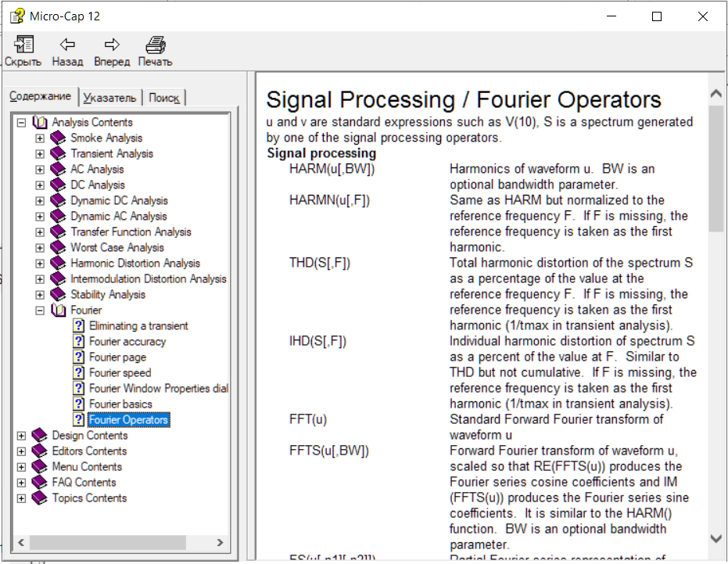Viewport: 728px width, 564px height.
Task: Click the content pane scroll up arrow
Action: pyautogui.click(x=716, y=93)
